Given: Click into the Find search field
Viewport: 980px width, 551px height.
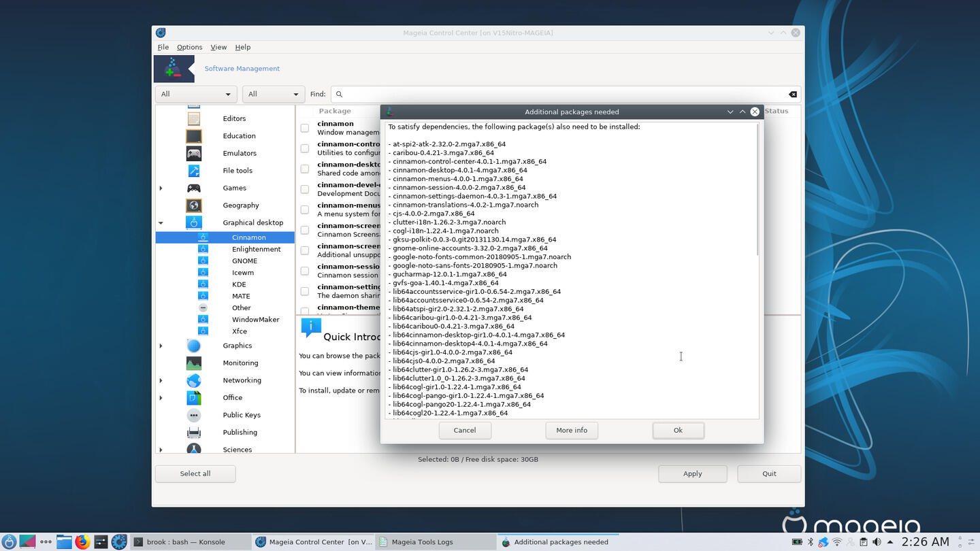Looking at the screenshot, I should (x=565, y=95).
